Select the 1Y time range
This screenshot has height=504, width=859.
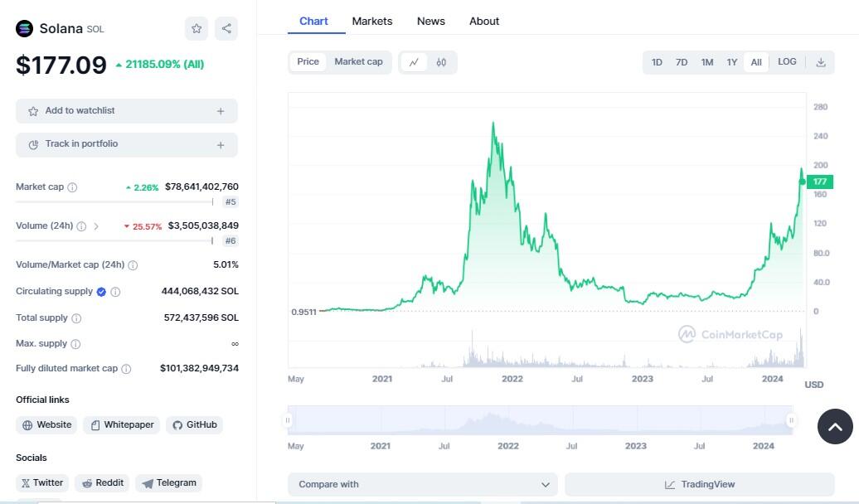pyautogui.click(x=732, y=62)
